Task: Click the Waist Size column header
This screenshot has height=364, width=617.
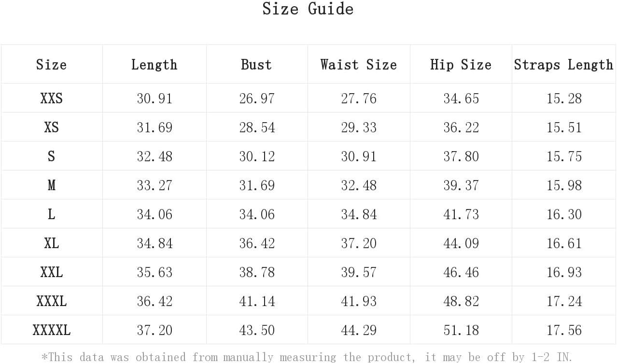Action: point(359,65)
